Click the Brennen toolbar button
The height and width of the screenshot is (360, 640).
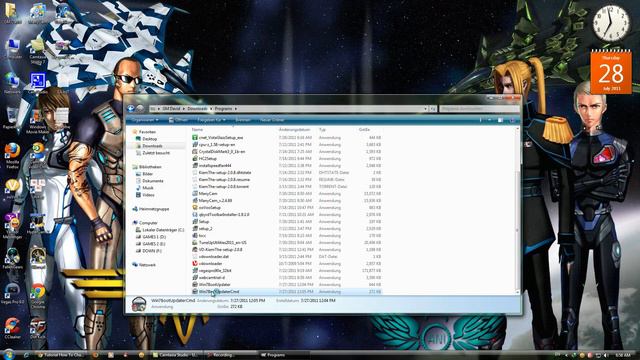click(x=243, y=120)
